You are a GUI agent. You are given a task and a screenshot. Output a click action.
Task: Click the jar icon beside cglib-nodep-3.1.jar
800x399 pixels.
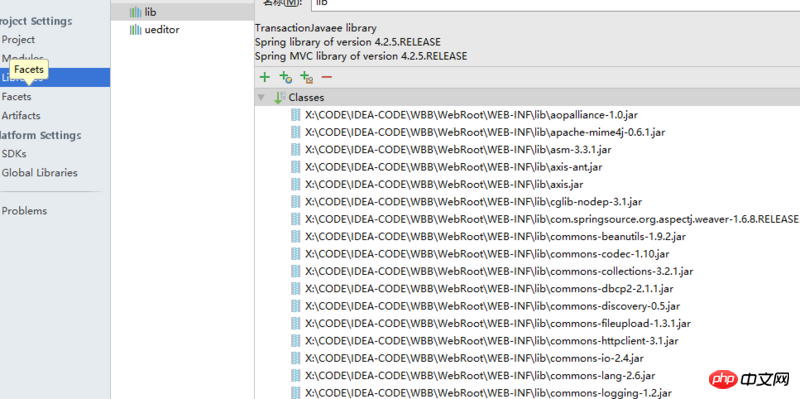coord(295,202)
